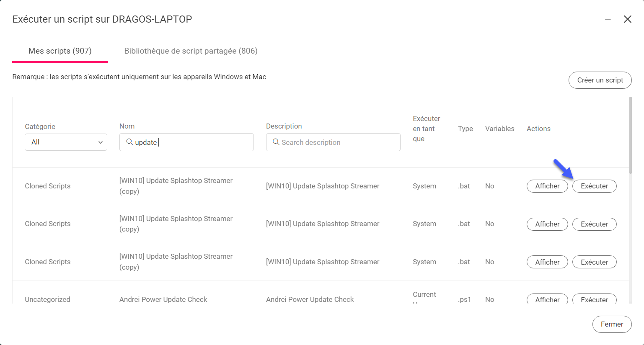Click the Créer un script button
Screen dimensions: 644x345
pyautogui.click(x=600, y=80)
